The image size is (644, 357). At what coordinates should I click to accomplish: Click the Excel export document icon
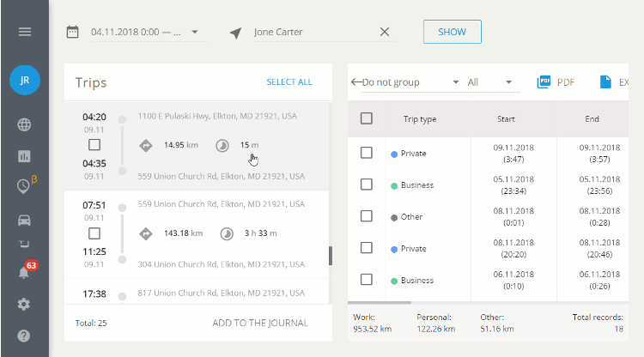(605, 82)
